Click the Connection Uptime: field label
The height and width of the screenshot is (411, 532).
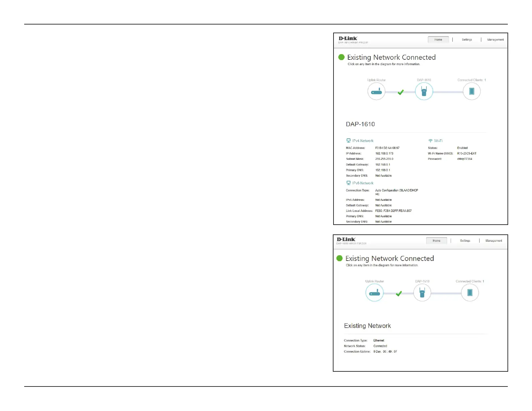(x=357, y=352)
